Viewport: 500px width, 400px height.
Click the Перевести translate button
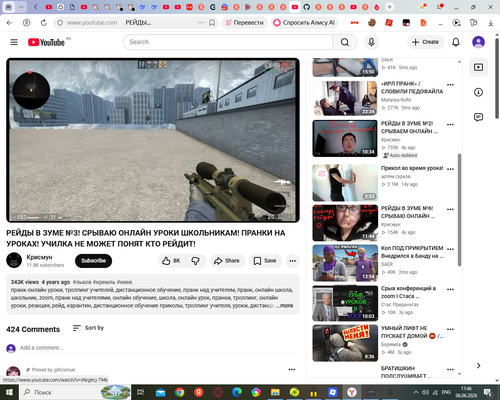(245, 23)
